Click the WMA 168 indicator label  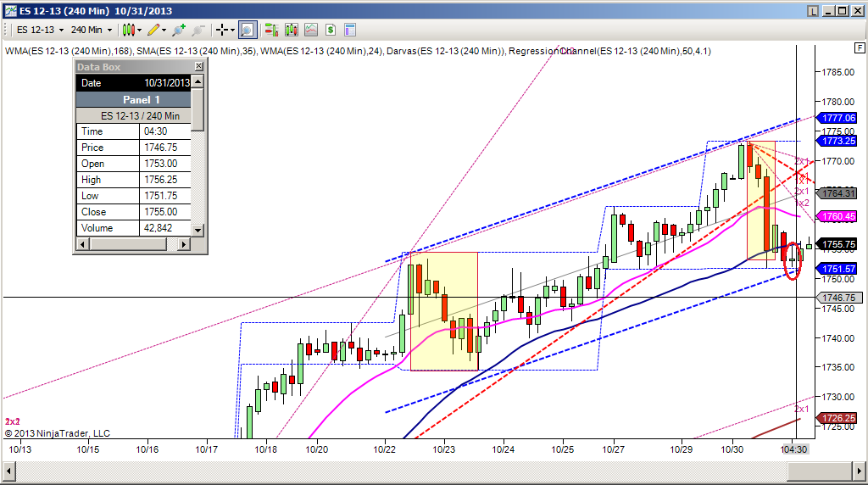coord(70,51)
